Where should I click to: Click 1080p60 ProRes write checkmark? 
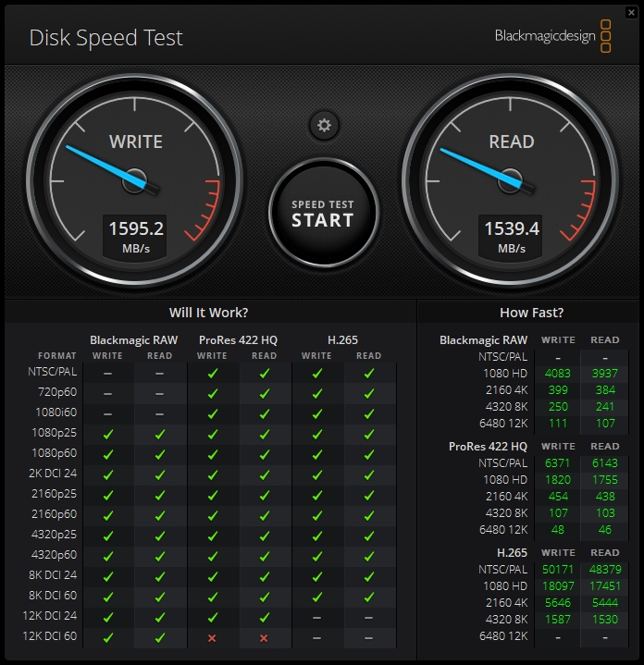[x=213, y=454]
